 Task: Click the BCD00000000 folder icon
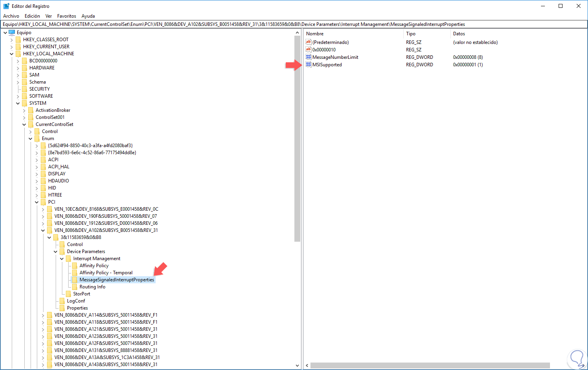pyautogui.click(x=25, y=61)
